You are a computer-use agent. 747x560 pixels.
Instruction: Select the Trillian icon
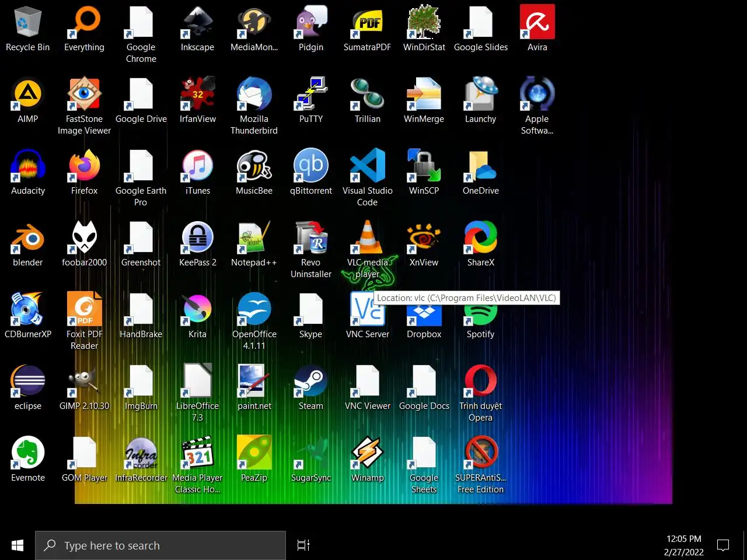coord(367,94)
